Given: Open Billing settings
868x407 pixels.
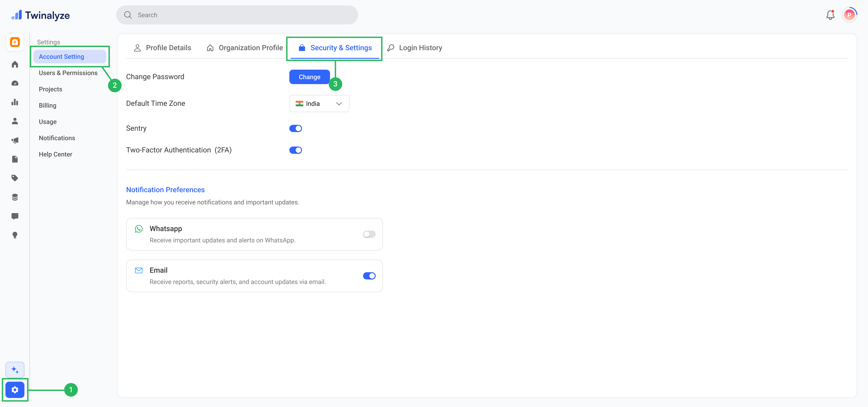Looking at the screenshot, I should point(47,105).
